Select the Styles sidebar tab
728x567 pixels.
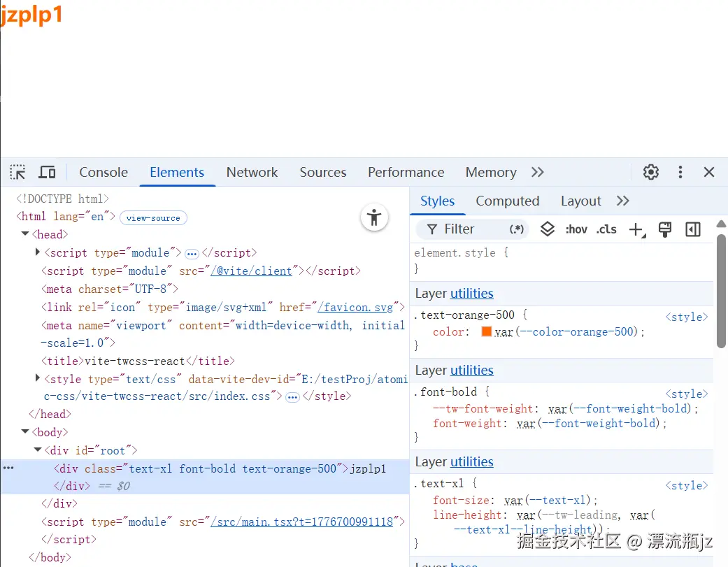tap(437, 201)
